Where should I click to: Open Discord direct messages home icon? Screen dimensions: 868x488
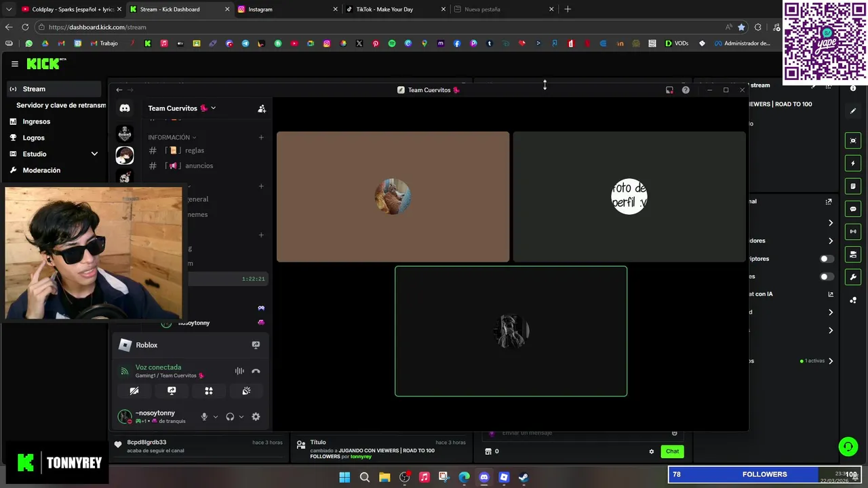[125, 108]
